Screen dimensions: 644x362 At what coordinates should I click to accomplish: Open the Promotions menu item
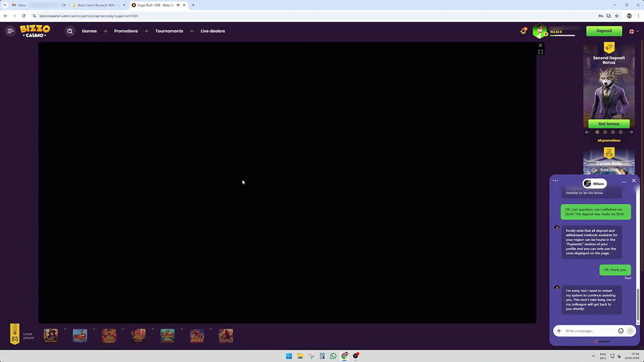126,31
